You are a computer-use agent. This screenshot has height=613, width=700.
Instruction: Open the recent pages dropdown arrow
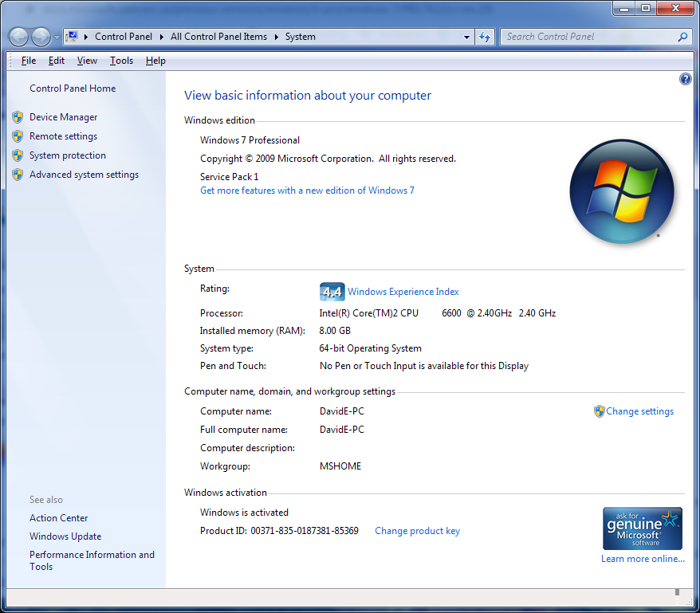tap(57, 37)
